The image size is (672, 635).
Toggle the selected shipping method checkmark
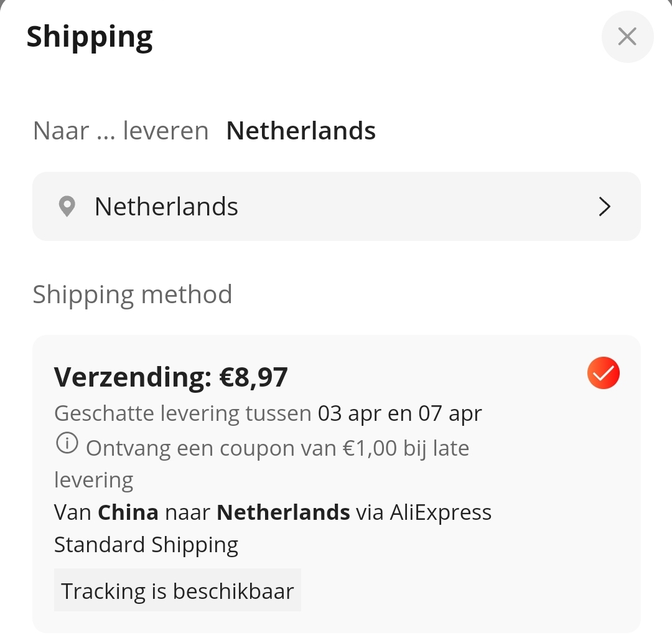[x=603, y=372]
